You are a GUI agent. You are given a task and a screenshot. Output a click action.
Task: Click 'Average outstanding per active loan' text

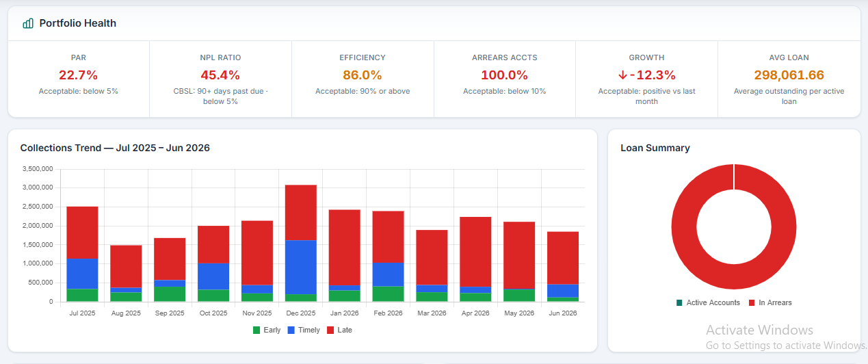click(789, 96)
